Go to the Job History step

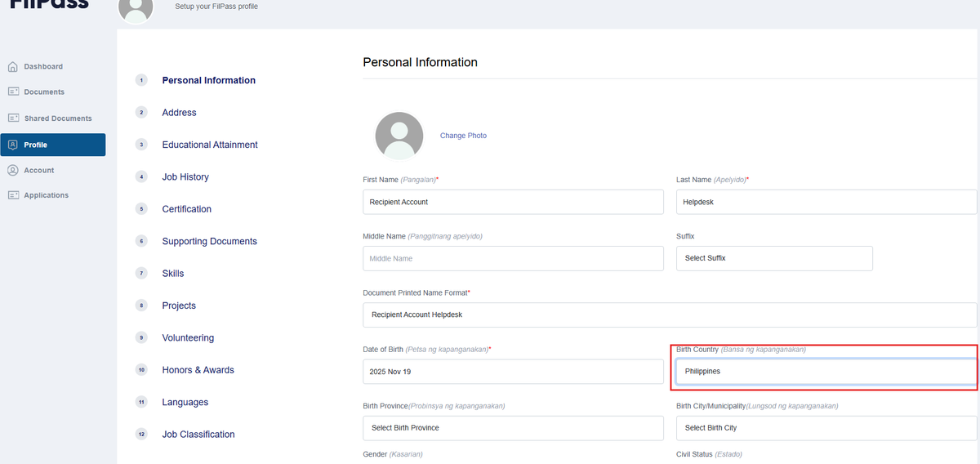pos(185,176)
